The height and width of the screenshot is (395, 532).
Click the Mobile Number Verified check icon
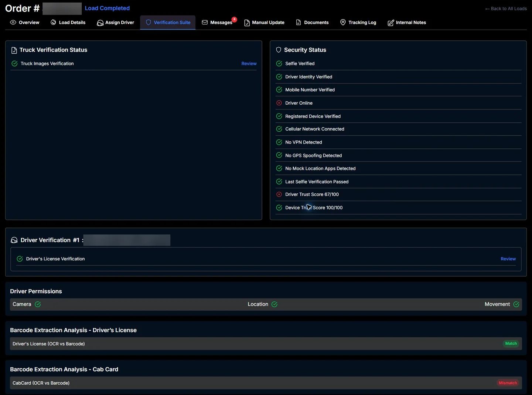(279, 90)
